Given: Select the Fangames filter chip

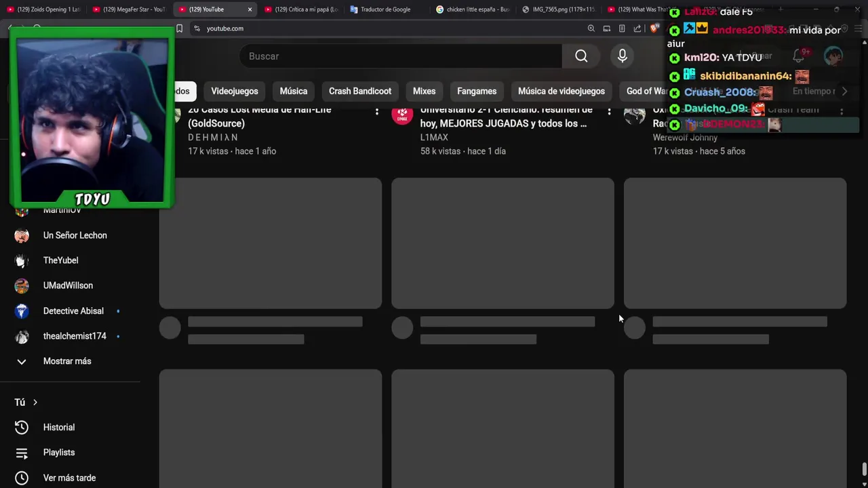Looking at the screenshot, I should pos(477,91).
